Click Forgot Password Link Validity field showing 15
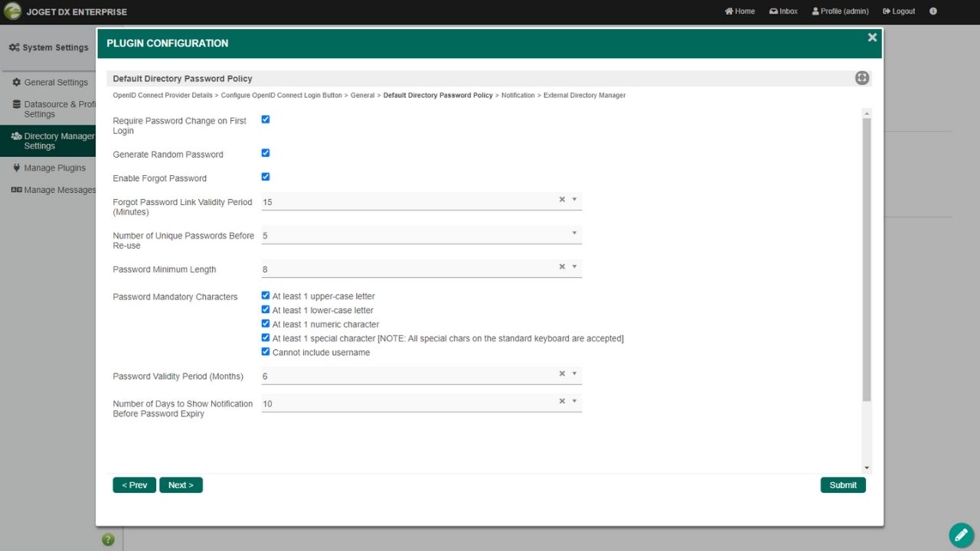This screenshot has height=551, width=980. click(421, 201)
